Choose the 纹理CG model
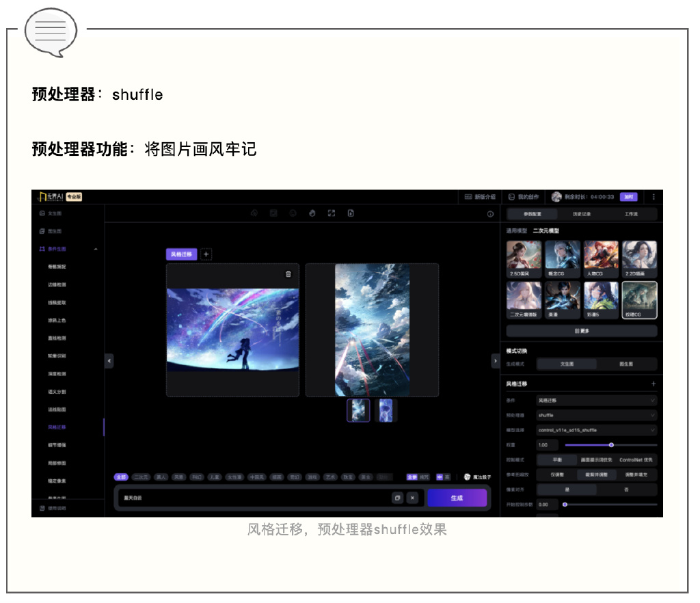This screenshot has width=700, height=603. [x=640, y=300]
